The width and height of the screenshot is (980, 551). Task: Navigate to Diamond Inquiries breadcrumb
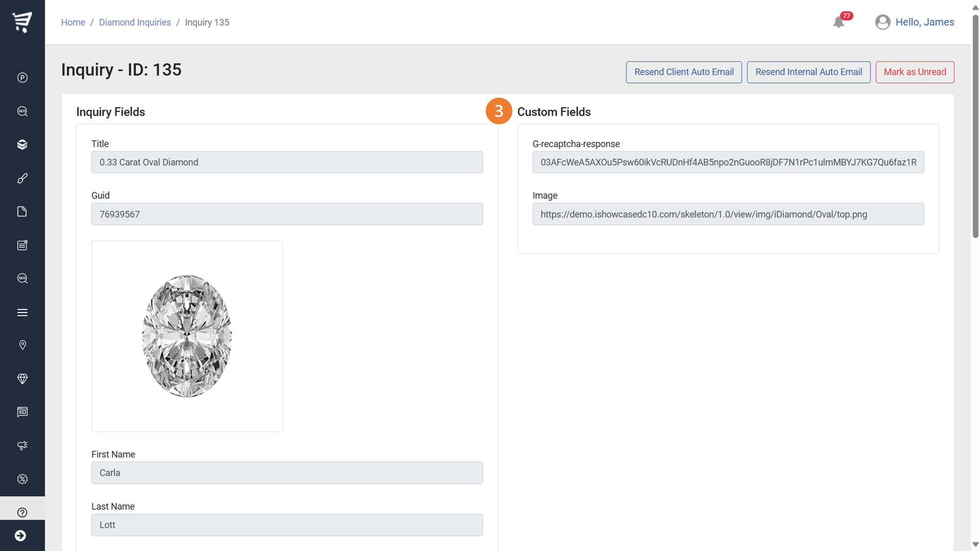[x=135, y=23]
